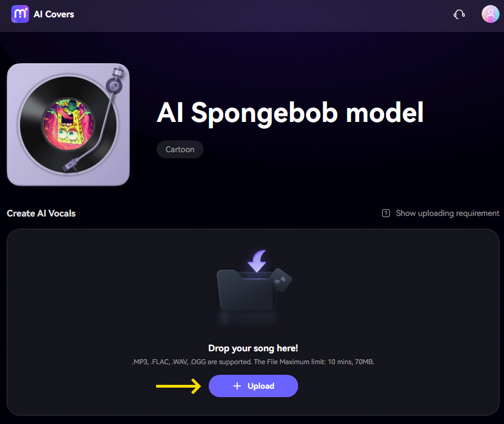The image size is (504, 424).
Task: Click "Drop your song here!" text
Action: [x=253, y=348]
